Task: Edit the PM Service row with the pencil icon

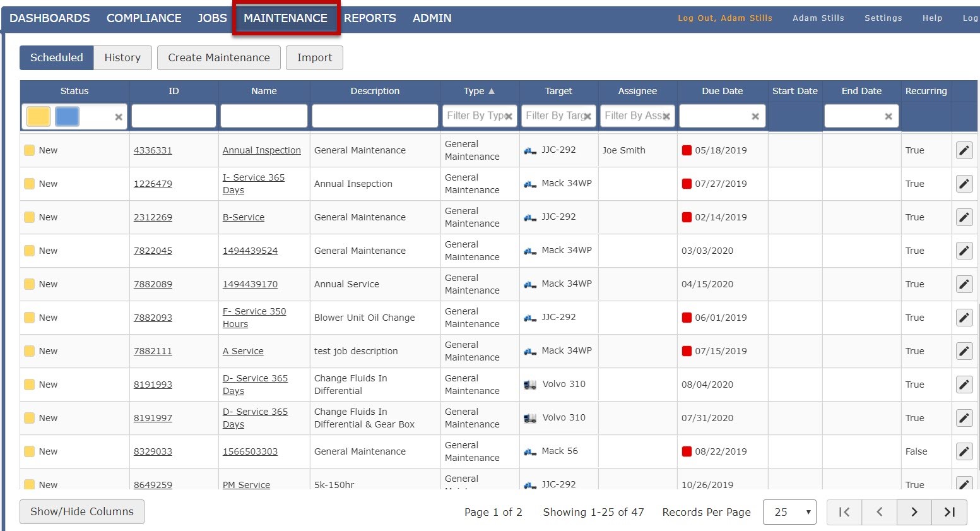Action: [964, 484]
